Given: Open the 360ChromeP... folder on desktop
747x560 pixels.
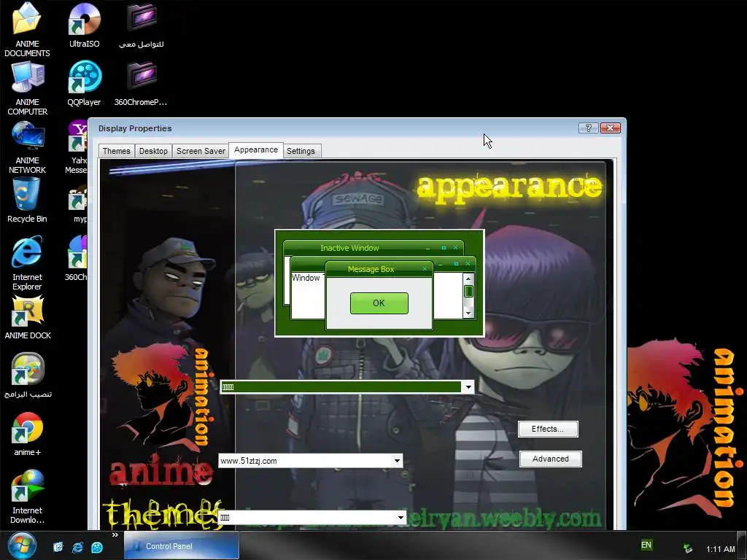Looking at the screenshot, I should pyautogui.click(x=141, y=83).
